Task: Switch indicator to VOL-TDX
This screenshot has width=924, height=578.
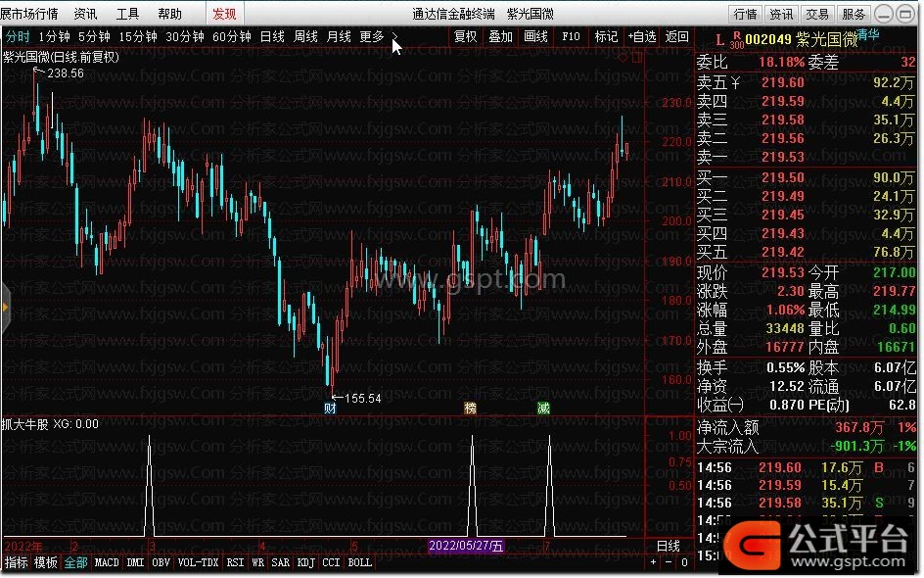Action: [x=198, y=562]
